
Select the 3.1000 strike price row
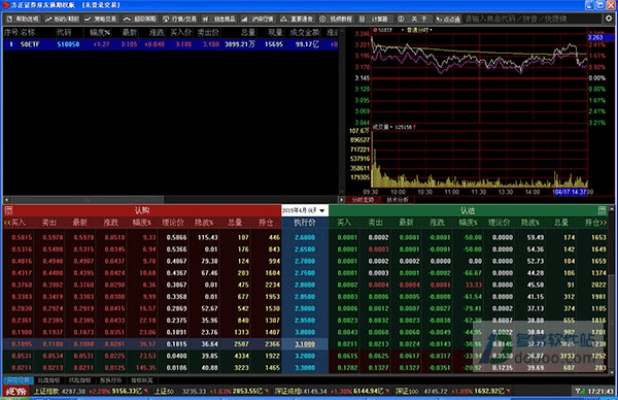[x=305, y=341]
